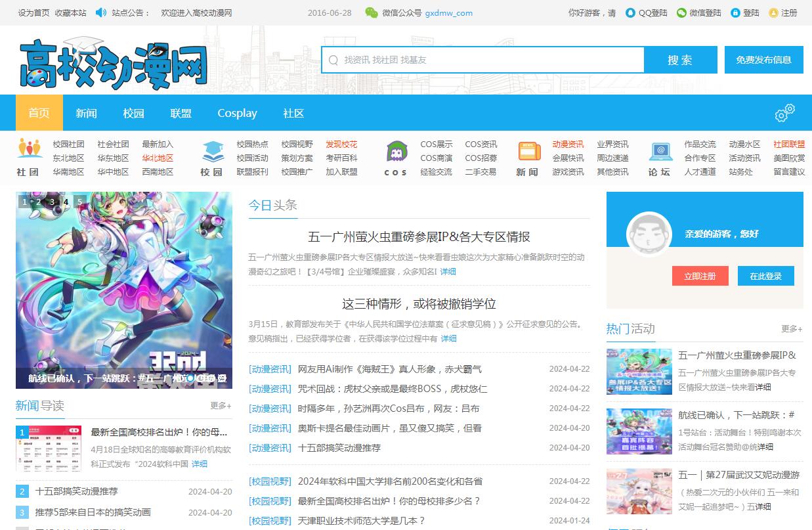
Task: Click the 新闻 news icon
Action: [529, 151]
